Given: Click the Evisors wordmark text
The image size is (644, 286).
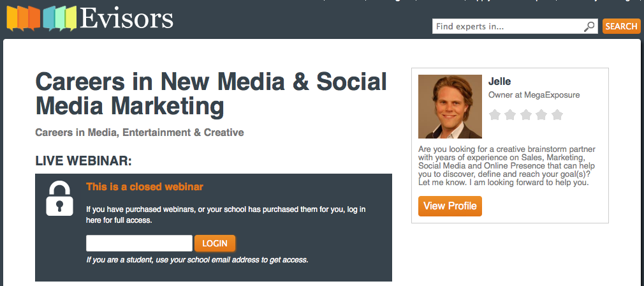Looking at the screenshot, I should click(x=127, y=18).
